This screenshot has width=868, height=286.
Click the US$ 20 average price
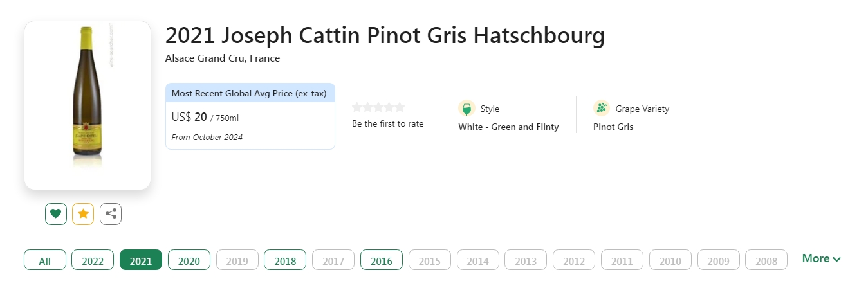tap(190, 117)
